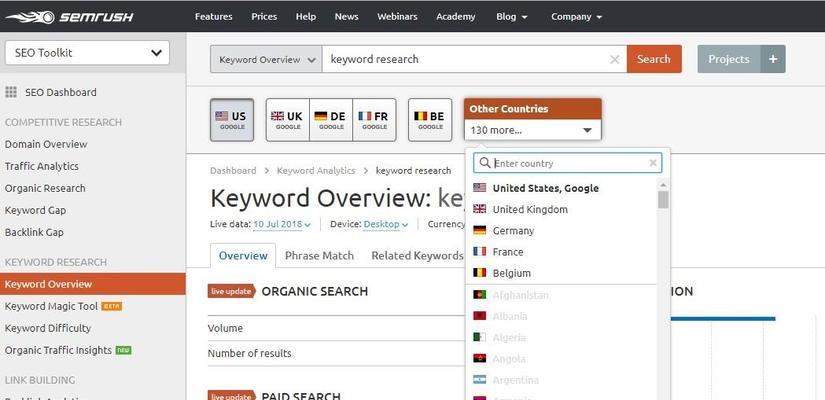This screenshot has height=400, width=825.
Task: Select Keyword Overview in the sidebar
Action: pyautogui.click(x=93, y=284)
